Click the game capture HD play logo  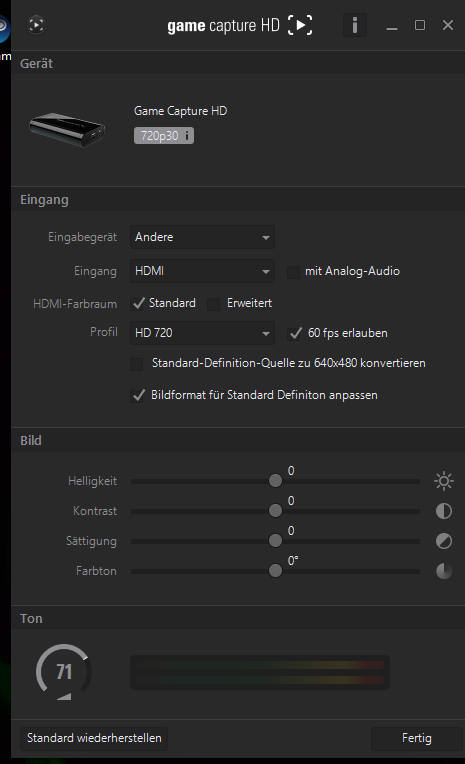coord(300,25)
